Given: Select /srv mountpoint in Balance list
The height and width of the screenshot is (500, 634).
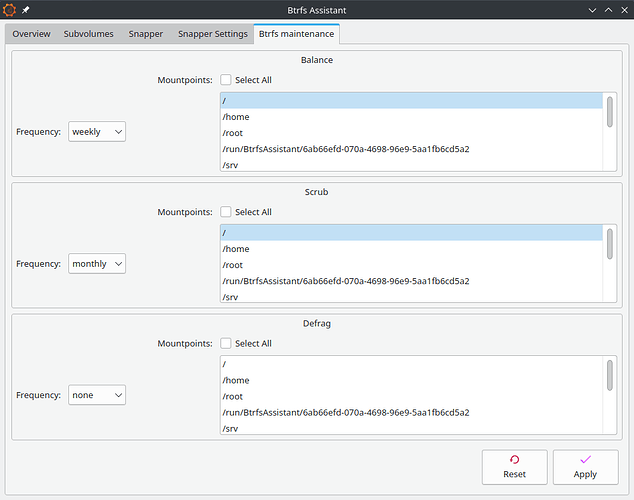Looking at the screenshot, I should (412, 164).
